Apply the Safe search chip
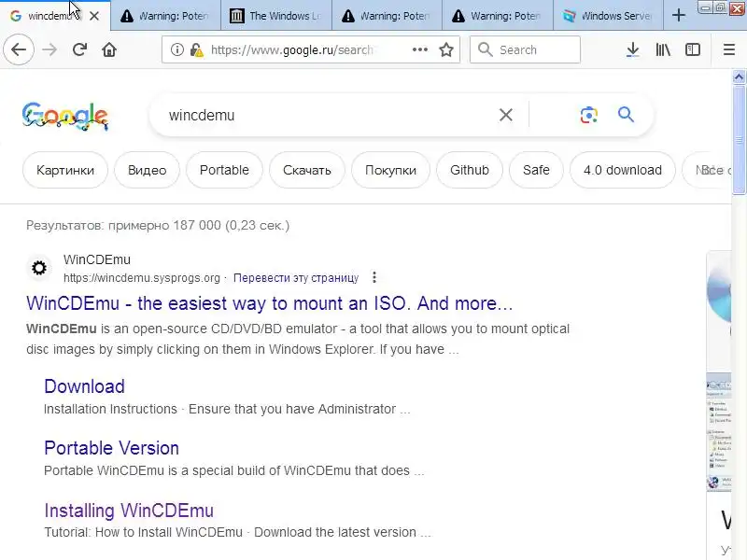 [536, 170]
